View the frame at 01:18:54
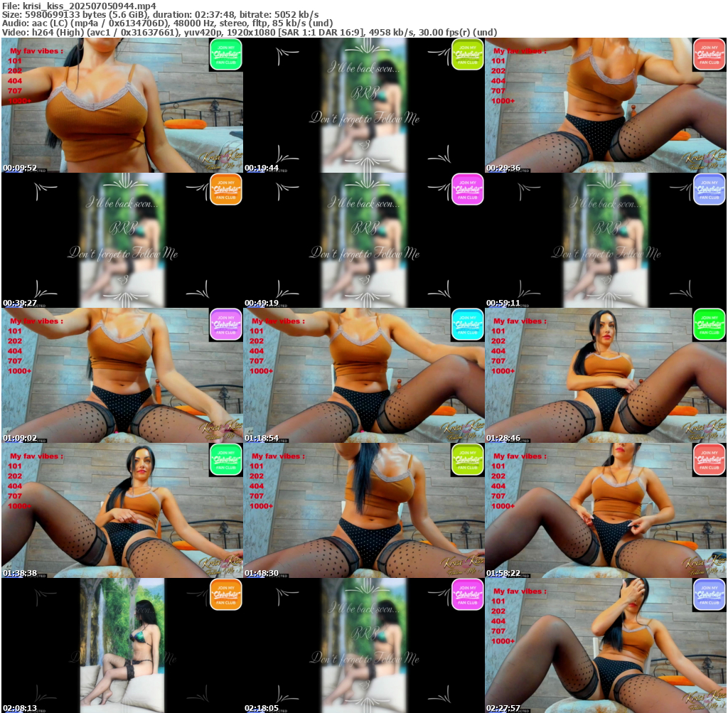Viewport: 728px width, 713px height. (x=364, y=375)
